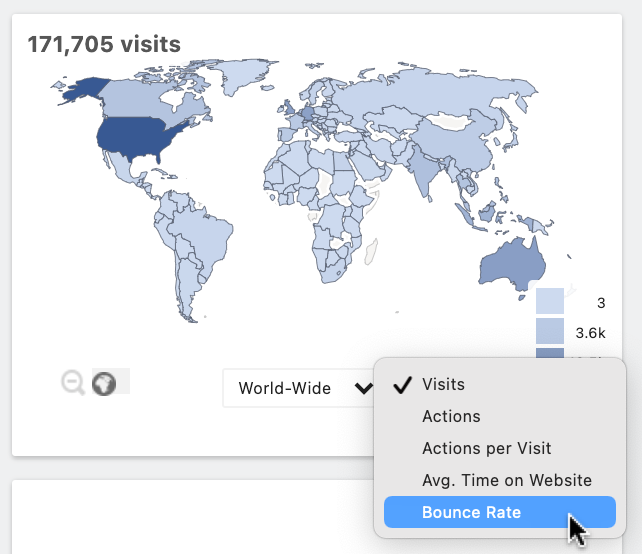Screen dimensions: 642x554
Task: Select Bounce Rate menu item
Action: (x=500, y=512)
